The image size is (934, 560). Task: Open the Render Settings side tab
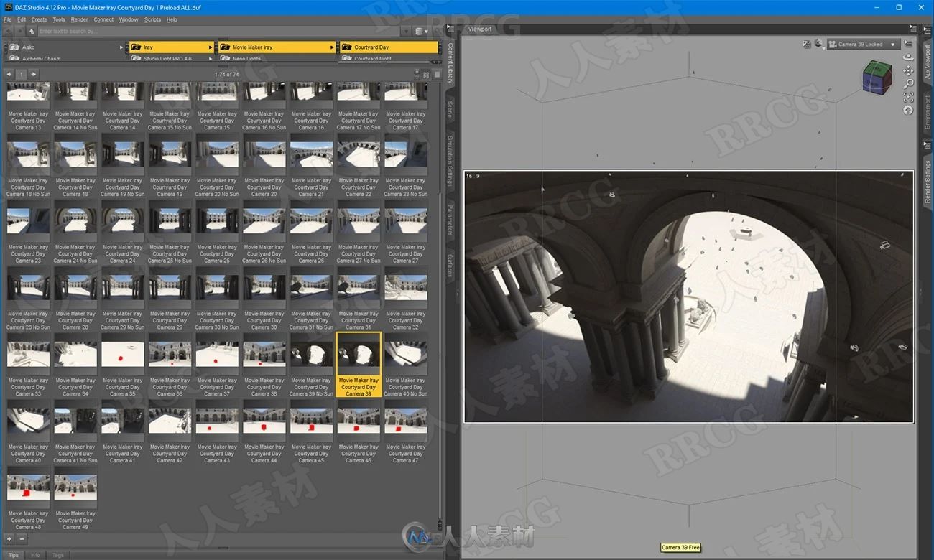pos(928,182)
